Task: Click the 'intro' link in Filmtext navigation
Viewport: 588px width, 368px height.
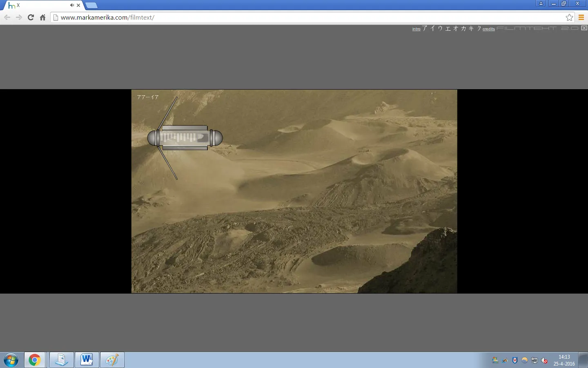Action: click(416, 29)
